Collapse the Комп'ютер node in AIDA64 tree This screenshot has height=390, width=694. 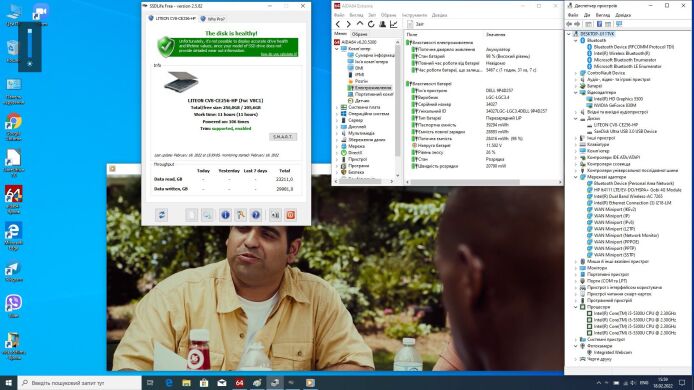click(x=337, y=49)
